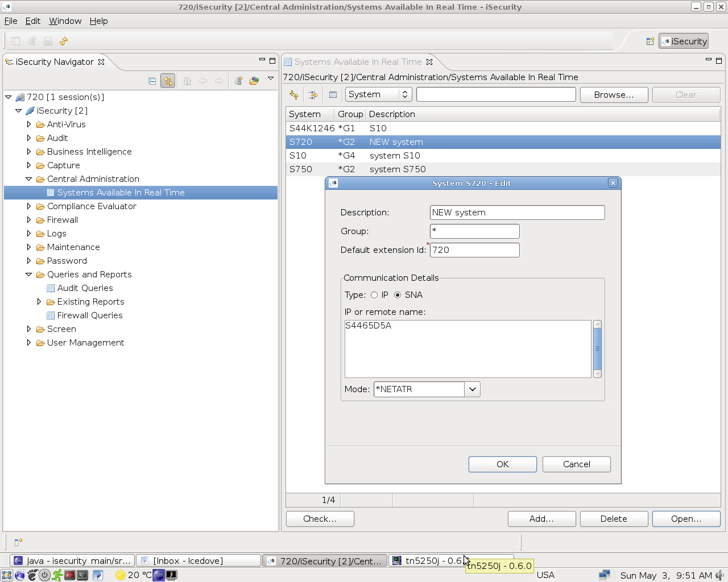Click the power/shutdown icon in the taskbar
Viewport: 728px width, 582px height.
tap(45, 575)
